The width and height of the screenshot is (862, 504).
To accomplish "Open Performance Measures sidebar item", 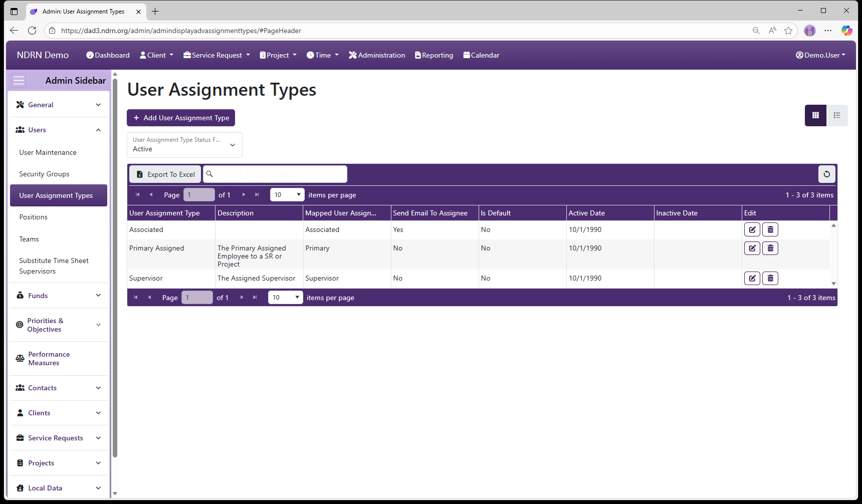I will [x=58, y=358].
